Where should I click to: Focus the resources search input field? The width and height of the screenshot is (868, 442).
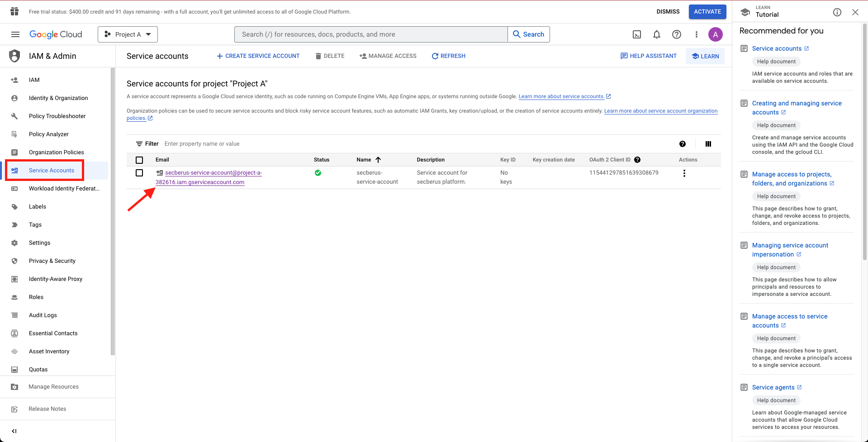[371, 34]
